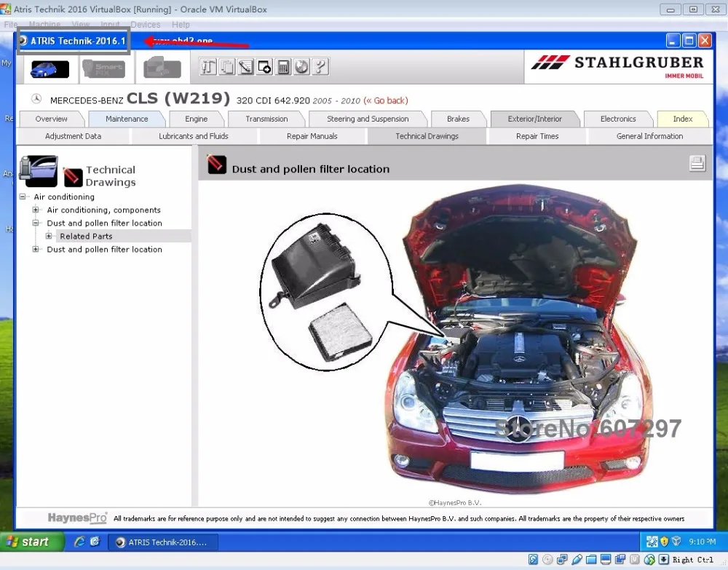Open Repair Manuals sub-tab
Viewport: 728px width, 570px height.
(312, 136)
